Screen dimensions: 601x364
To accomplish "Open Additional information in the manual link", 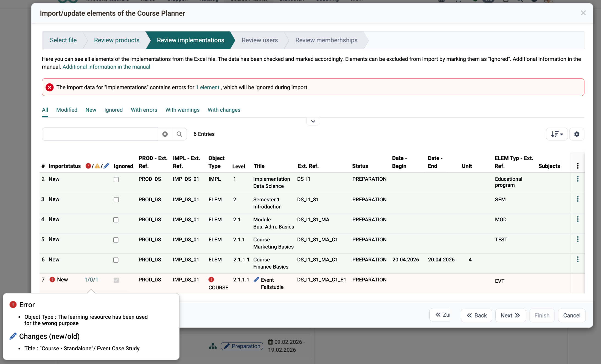I will click(106, 67).
